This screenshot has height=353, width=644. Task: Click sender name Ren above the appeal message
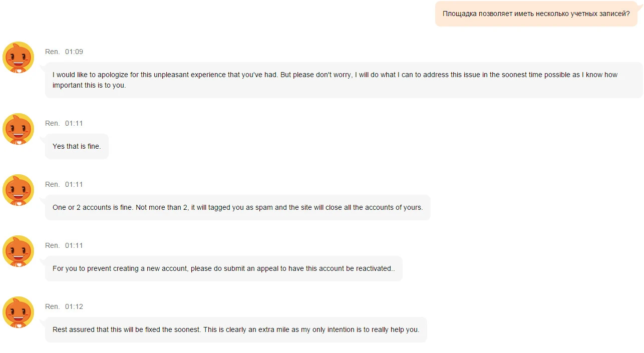pyautogui.click(x=52, y=245)
